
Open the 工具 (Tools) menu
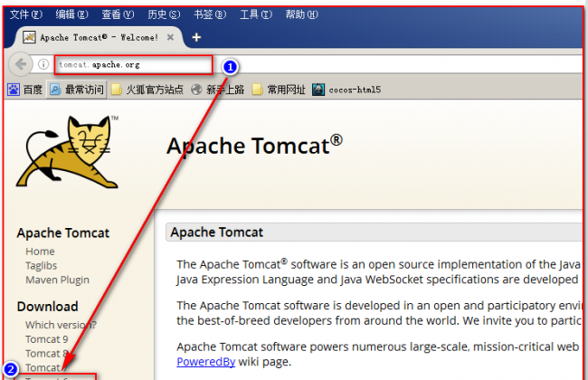(256, 14)
